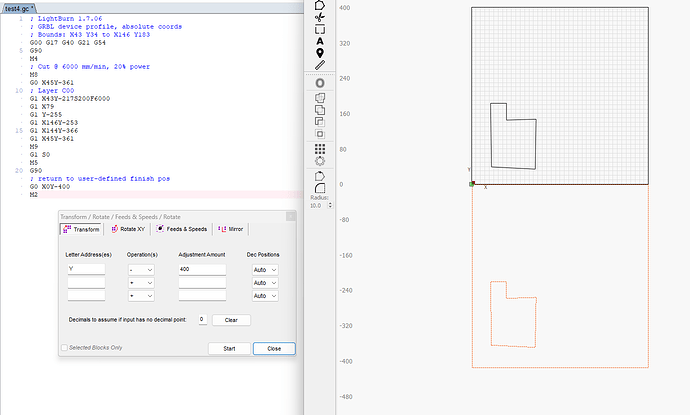Switch to the Rotate XY tab label
This screenshot has width=690, height=415.
132,229
